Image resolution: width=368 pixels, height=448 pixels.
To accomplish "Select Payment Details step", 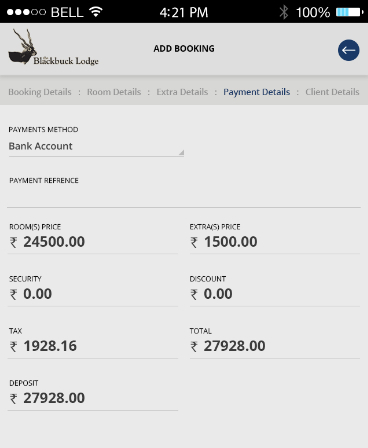I will pos(257,92).
